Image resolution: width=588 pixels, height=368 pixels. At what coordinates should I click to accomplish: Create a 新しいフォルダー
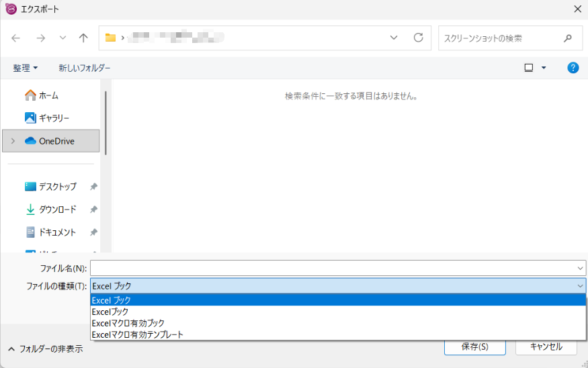[85, 68]
